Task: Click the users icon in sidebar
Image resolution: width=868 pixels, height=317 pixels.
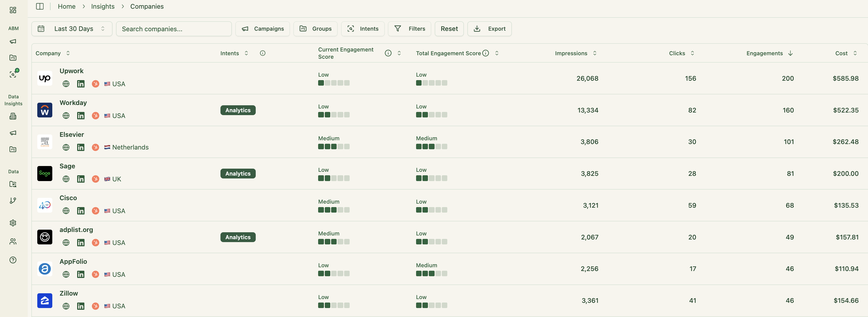Action: 13,242
